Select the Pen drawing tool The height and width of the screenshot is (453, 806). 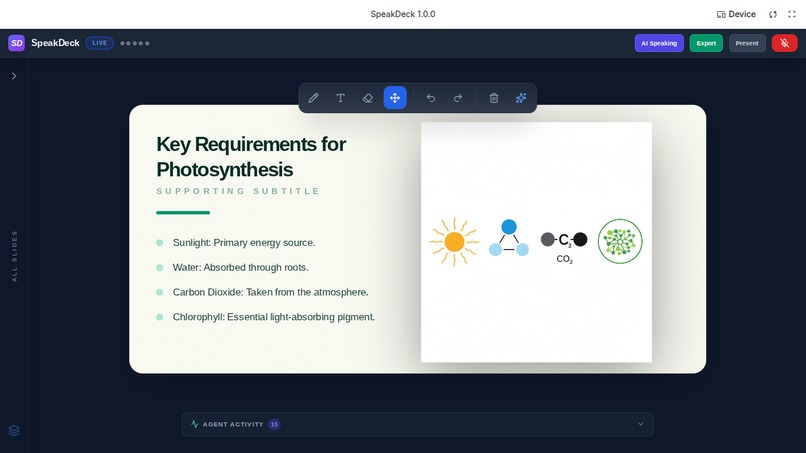[314, 98]
